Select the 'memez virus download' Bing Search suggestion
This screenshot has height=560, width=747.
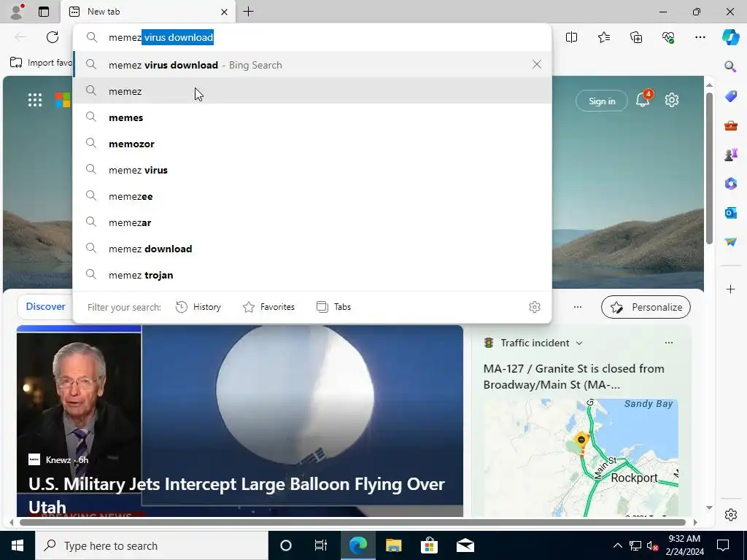pyautogui.click(x=312, y=64)
